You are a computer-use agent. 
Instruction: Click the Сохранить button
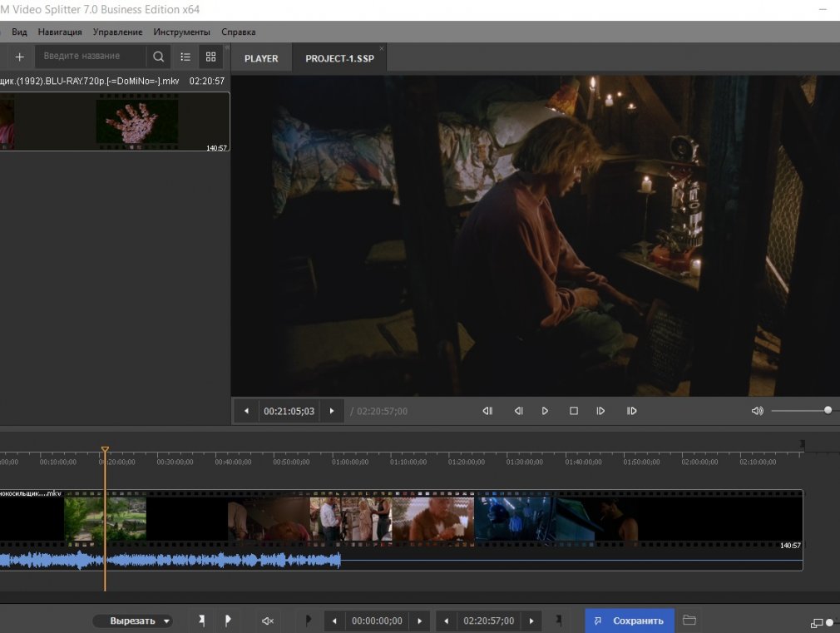pos(630,621)
